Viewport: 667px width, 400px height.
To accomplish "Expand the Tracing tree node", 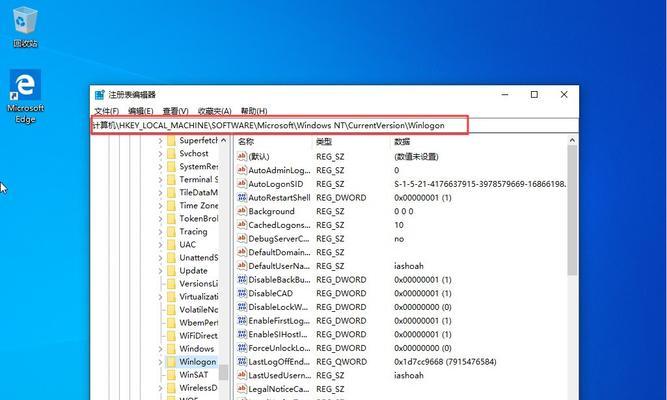I will 160,232.
